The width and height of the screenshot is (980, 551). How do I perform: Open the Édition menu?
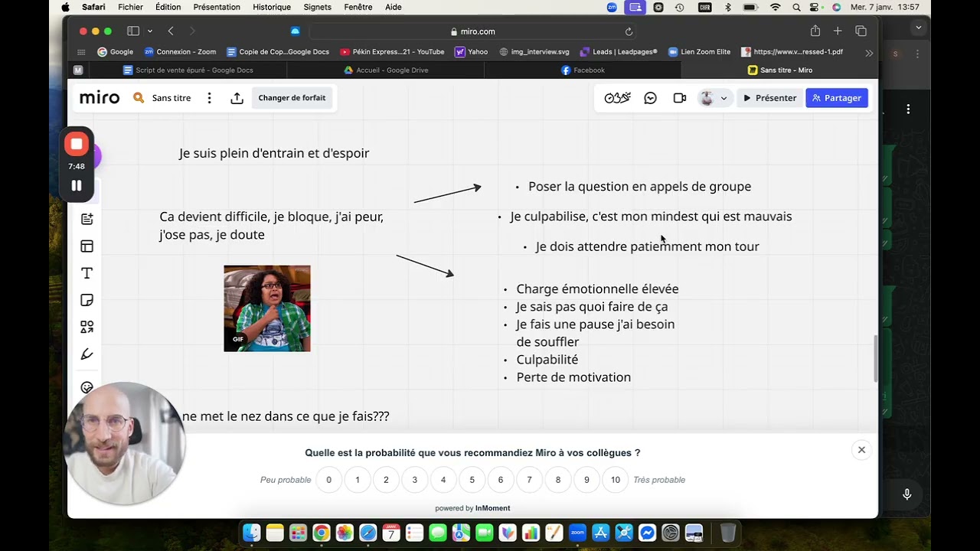click(x=168, y=7)
